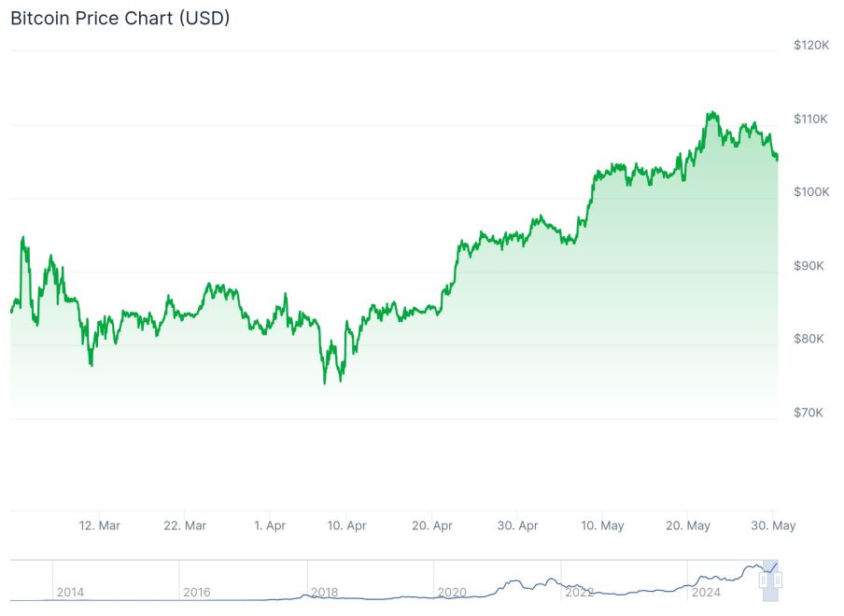Pick 2022 on the overview timeline
This screenshot has height=616, width=844.
[x=579, y=593]
